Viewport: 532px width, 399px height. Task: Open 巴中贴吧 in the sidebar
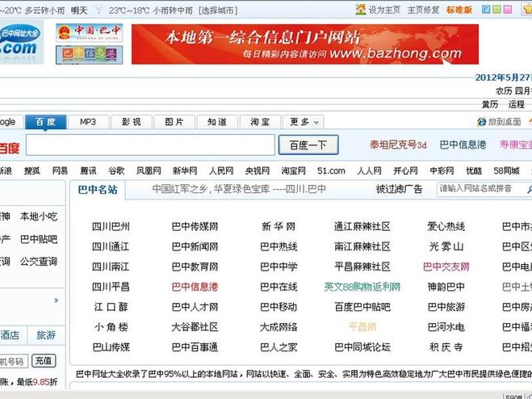(x=39, y=239)
